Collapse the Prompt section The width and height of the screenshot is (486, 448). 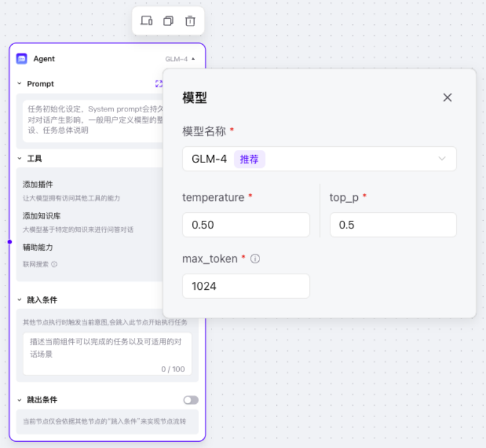[19, 83]
